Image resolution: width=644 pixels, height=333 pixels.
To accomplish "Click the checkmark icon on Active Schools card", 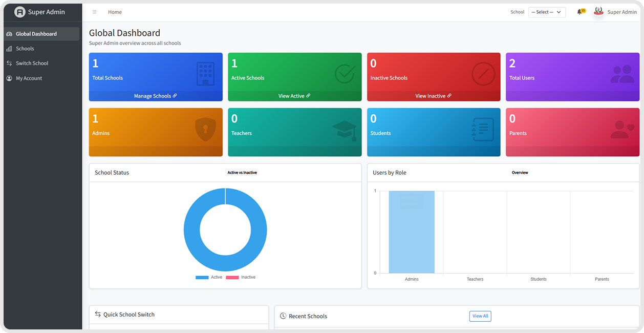I will [345, 74].
